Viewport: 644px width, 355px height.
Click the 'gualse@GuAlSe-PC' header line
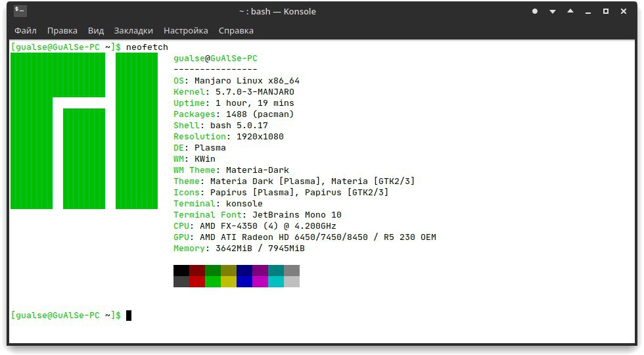(x=216, y=59)
